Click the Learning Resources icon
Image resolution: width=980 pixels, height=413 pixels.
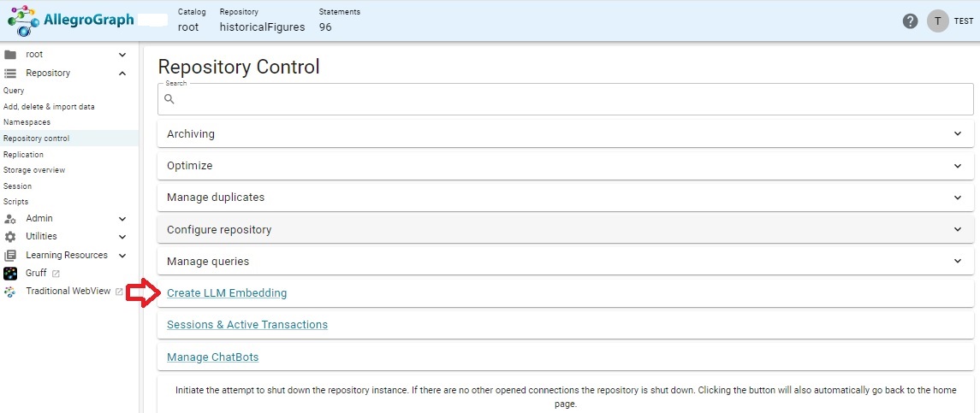coord(10,256)
